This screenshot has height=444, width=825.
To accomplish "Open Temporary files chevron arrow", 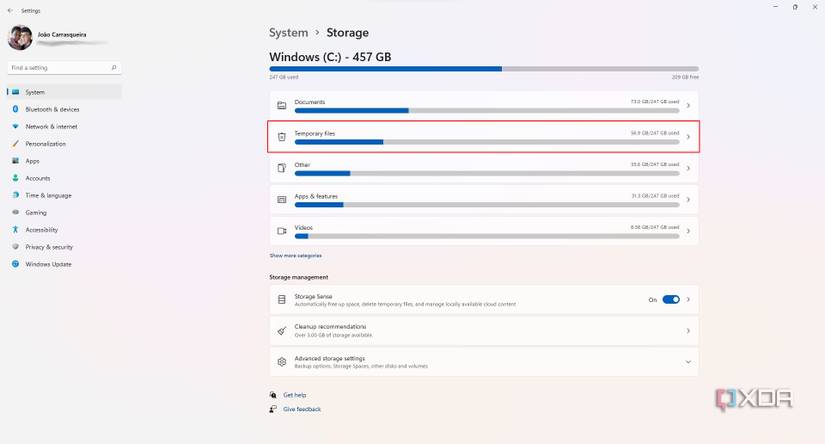I will click(688, 137).
